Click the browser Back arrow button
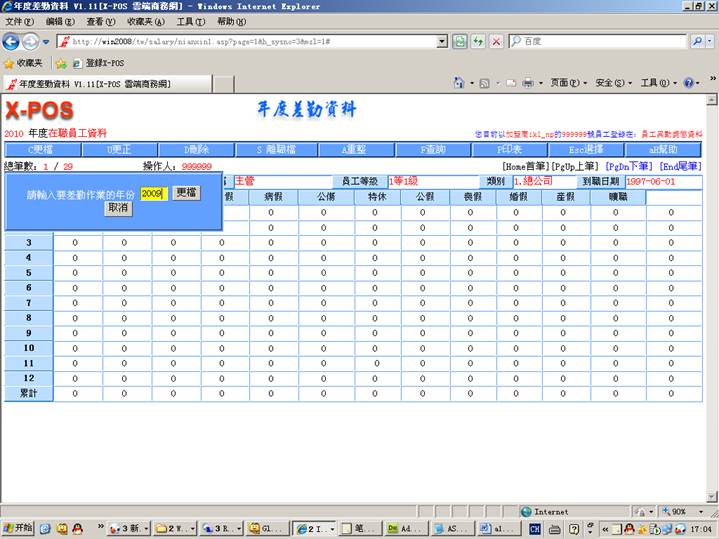The image size is (719, 539). (x=11, y=41)
